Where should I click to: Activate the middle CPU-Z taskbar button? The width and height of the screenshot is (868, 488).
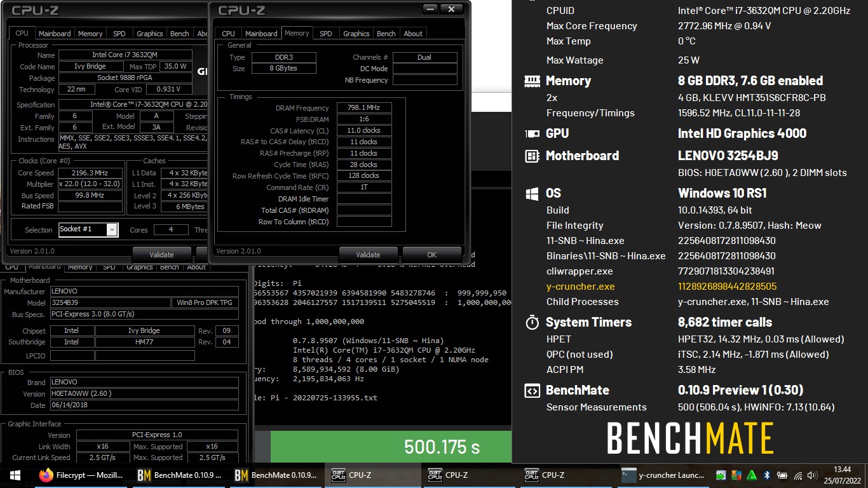tap(470, 475)
